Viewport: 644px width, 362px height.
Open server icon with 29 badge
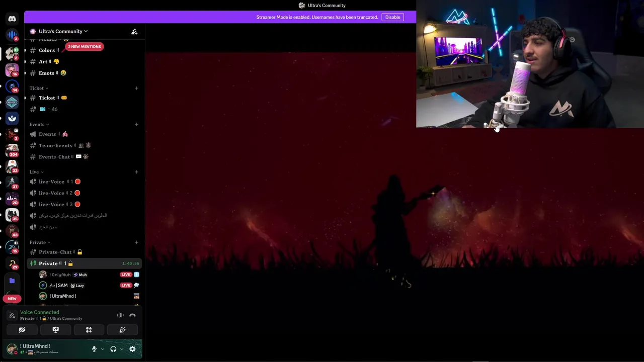(12, 262)
